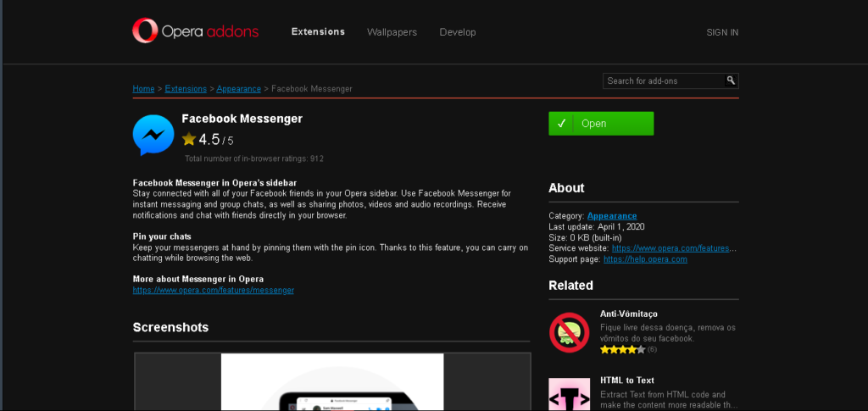This screenshot has width=868, height=411.
Task: Click 'Total number of in-browser ratings: 912'
Action: pos(254,158)
